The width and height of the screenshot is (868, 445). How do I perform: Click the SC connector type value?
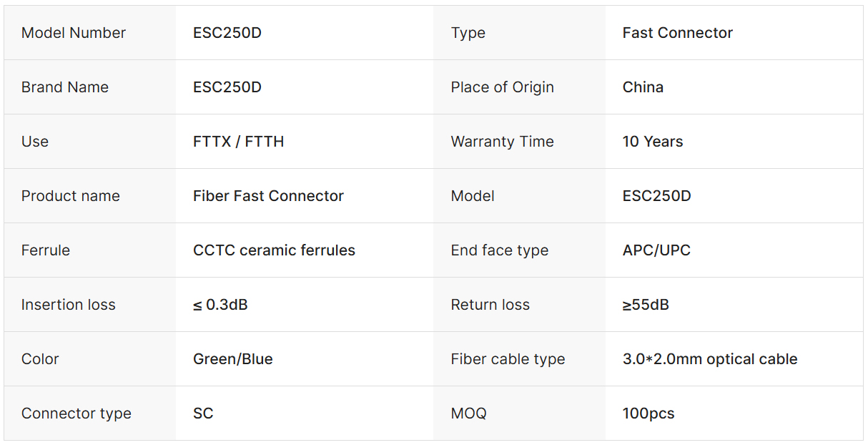click(203, 414)
